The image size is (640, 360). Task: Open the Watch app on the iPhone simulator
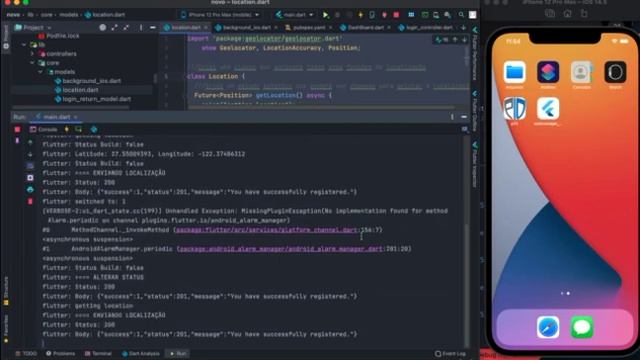615,72
